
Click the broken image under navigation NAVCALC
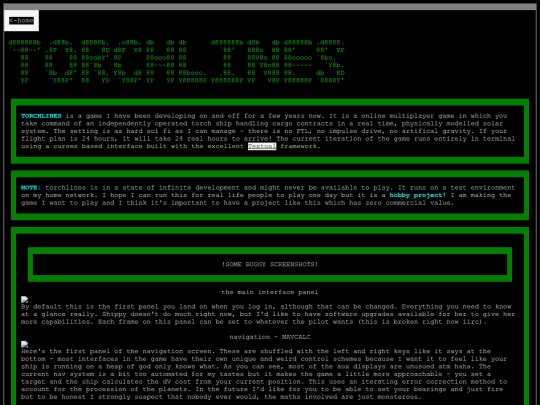(x=24, y=344)
